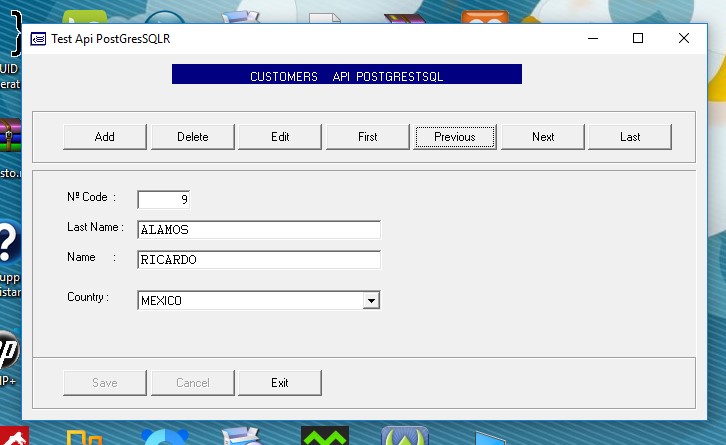The height and width of the screenshot is (445, 726).
Task: Jump to the Last record
Action: (630, 137)
